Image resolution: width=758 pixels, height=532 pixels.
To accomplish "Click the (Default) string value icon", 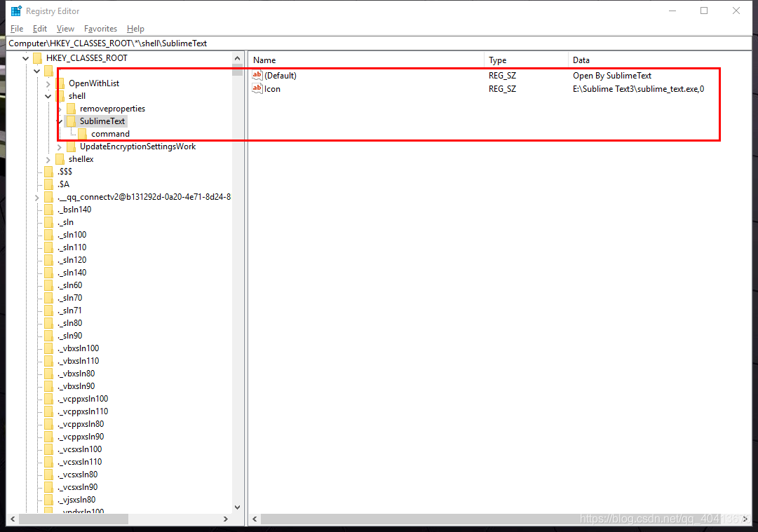I will pos(257,76).
